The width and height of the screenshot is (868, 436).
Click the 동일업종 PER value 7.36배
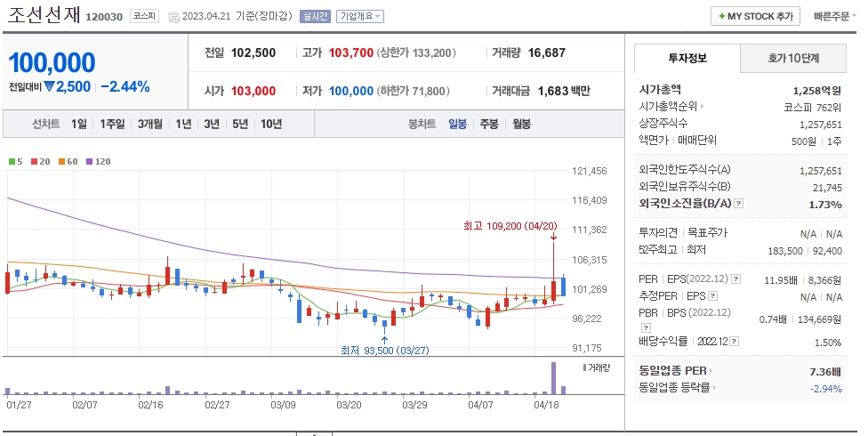click(x=825, y=371)
